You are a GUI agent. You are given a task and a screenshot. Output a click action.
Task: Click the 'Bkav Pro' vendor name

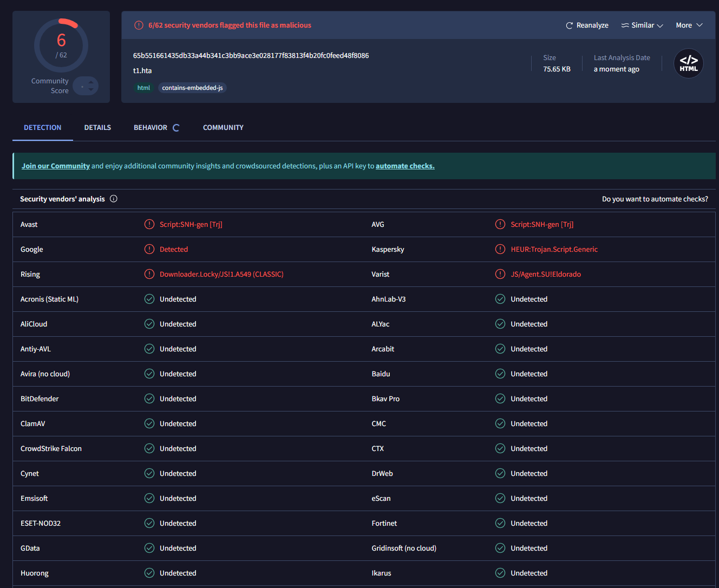pyautogui.click(x=385, y=399)
